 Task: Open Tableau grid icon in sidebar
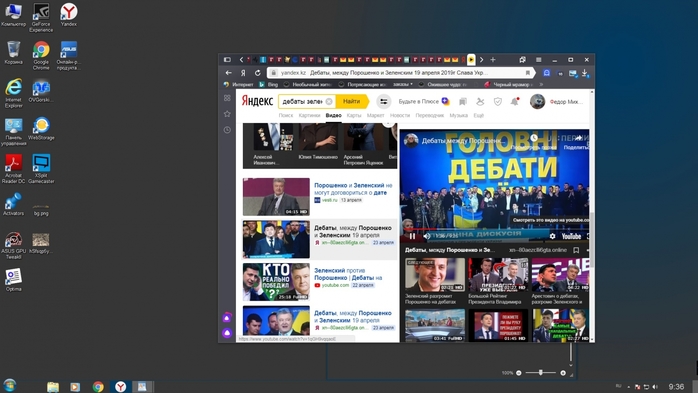point(227,98)
